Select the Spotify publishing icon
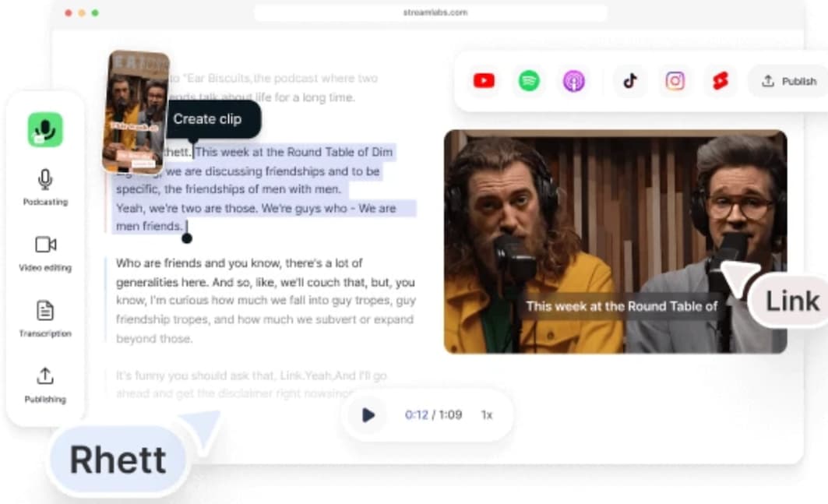Screen dimensions: 828x504 (529, 81)
